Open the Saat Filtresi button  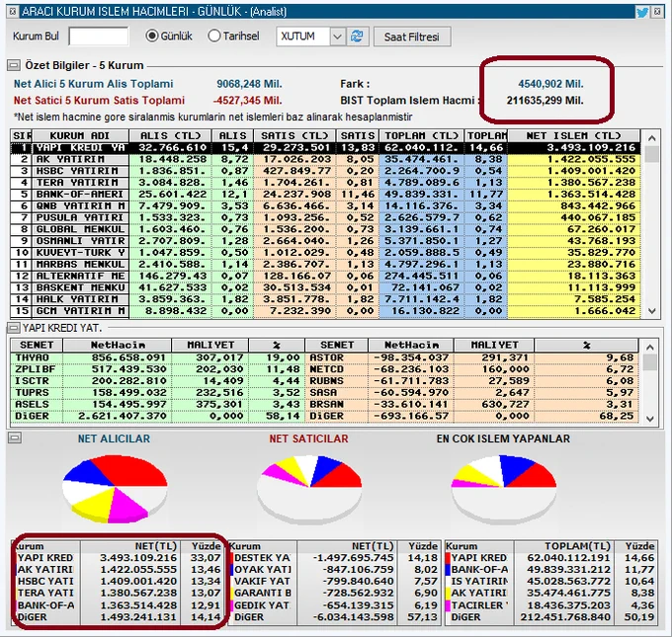412,37
